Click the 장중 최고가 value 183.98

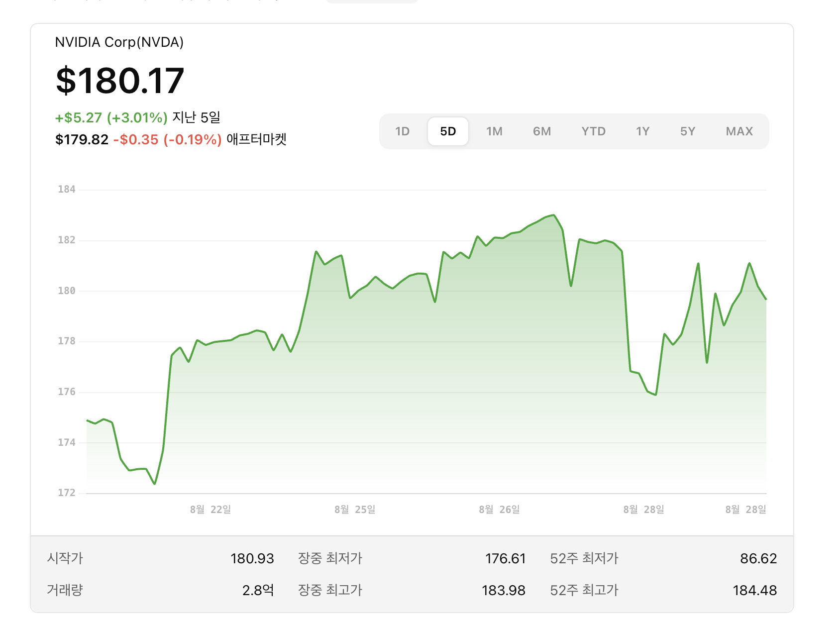[x=504, y=591]
